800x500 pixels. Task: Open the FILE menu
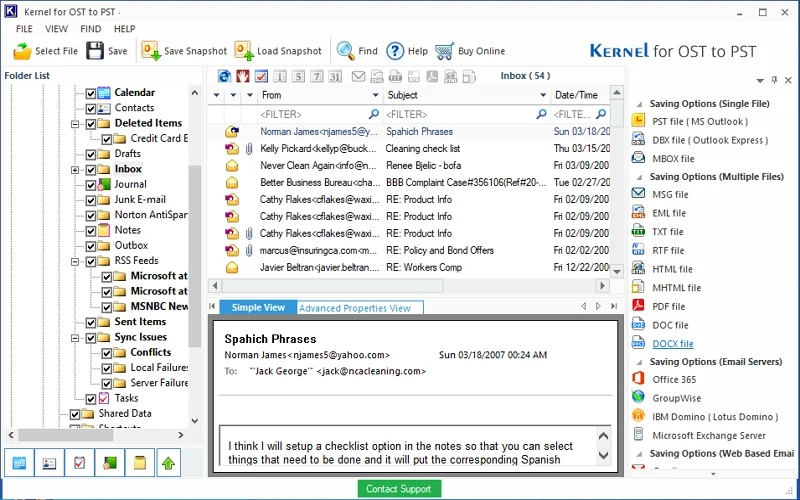tap(24, 29)
